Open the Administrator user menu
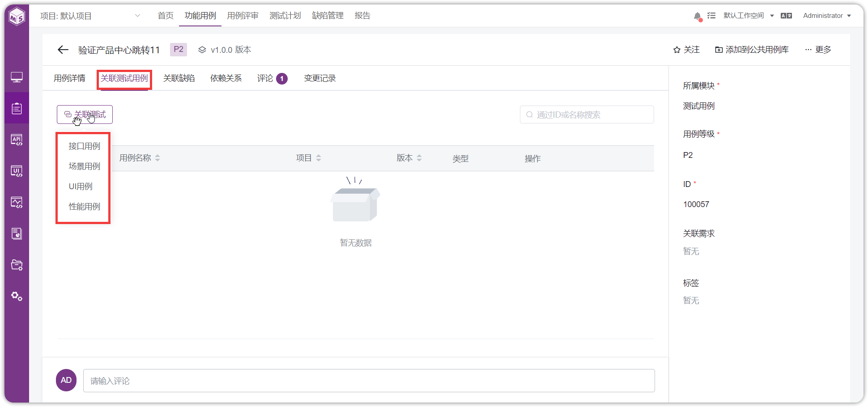Screen dimensions: 868x407 pyautogui.click(x=827, y=16)
